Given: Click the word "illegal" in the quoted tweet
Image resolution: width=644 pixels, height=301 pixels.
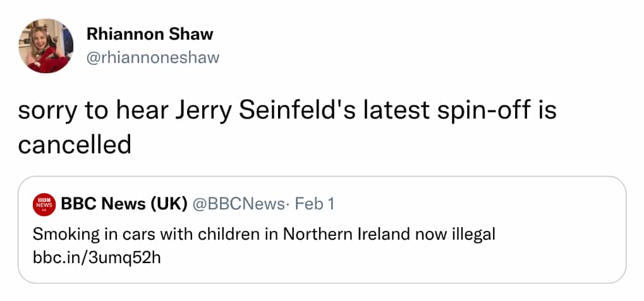Looking at the screenshot, I should (473, 234).
